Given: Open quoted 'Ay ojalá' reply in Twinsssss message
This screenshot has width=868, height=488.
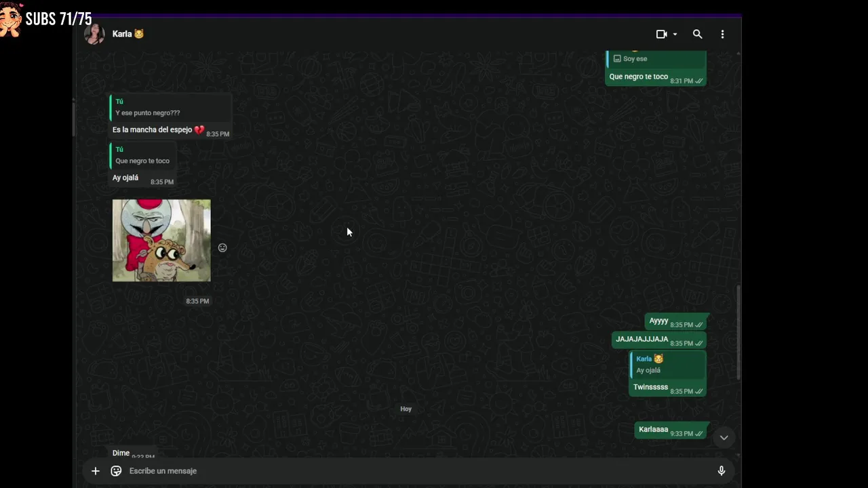Looking at the screenshot, I should coord(667,365).
